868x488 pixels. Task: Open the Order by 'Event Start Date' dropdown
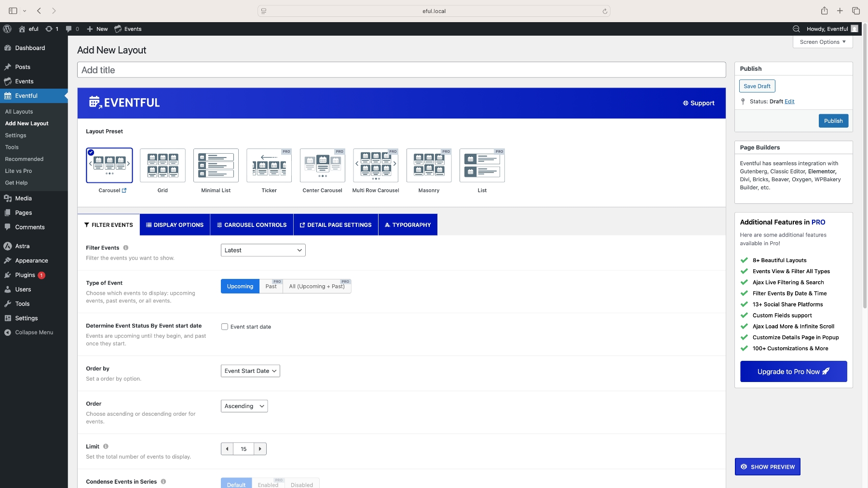coord(250,371)
